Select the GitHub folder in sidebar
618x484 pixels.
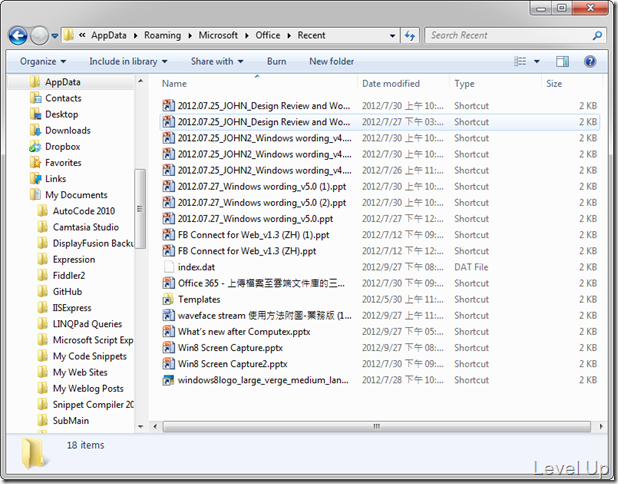point(67,292)
